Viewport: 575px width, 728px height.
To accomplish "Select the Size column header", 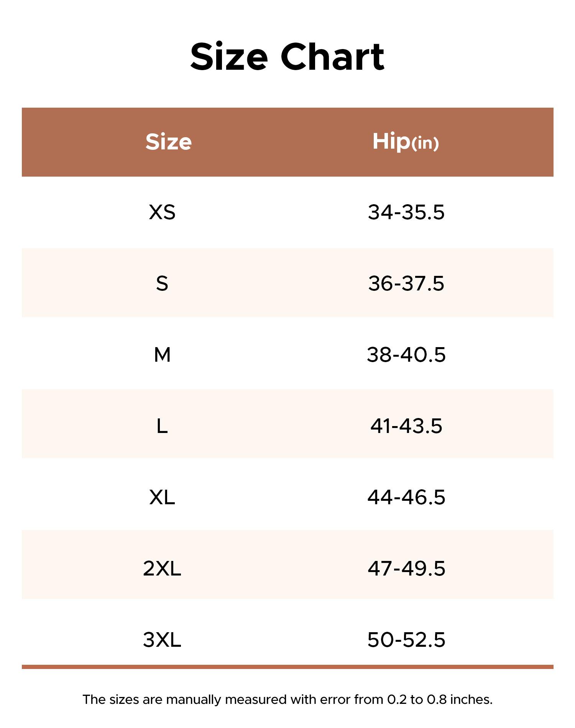I will (x=168, y=142).
